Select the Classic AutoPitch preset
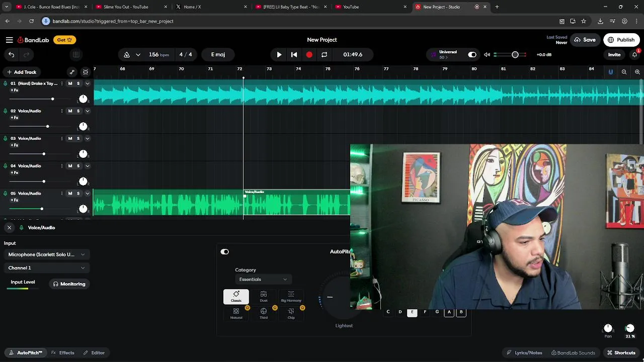This screenshot has height=362, width=644. pyautogui.click(x=236, y=297)
